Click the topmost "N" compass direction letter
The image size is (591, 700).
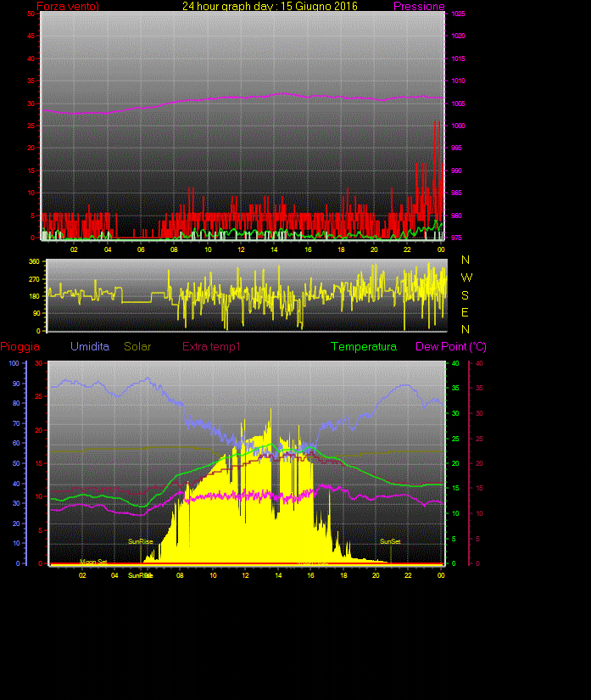466,260
